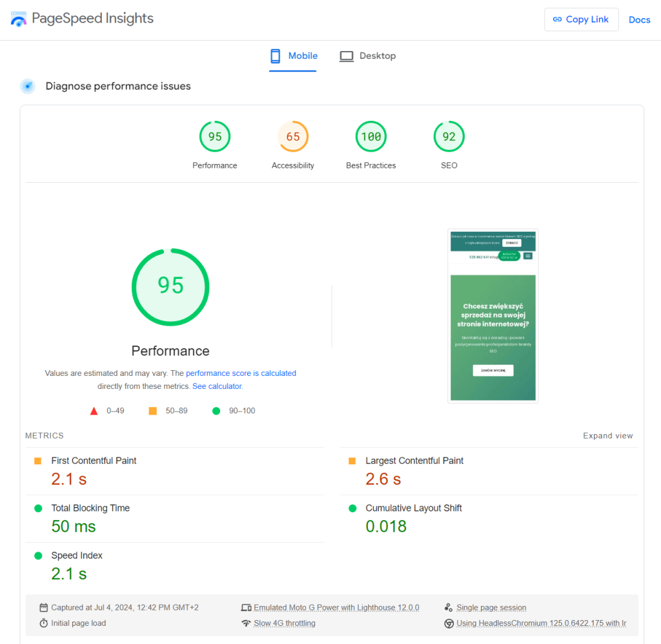Click the Copy Link button
661x644 pixels.
[581, 19]
